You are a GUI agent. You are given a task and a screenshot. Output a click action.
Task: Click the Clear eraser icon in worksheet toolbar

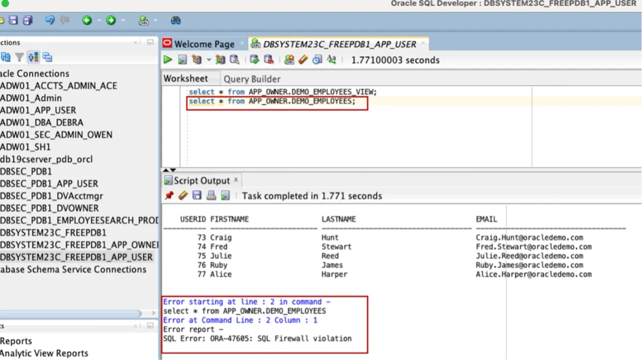coord(303,60)
